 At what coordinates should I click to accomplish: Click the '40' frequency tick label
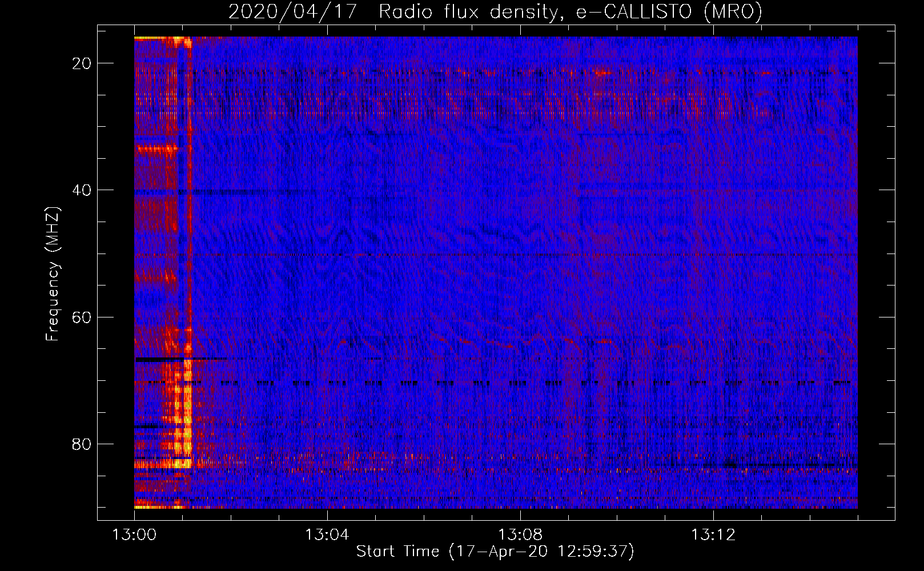[82, 190]
